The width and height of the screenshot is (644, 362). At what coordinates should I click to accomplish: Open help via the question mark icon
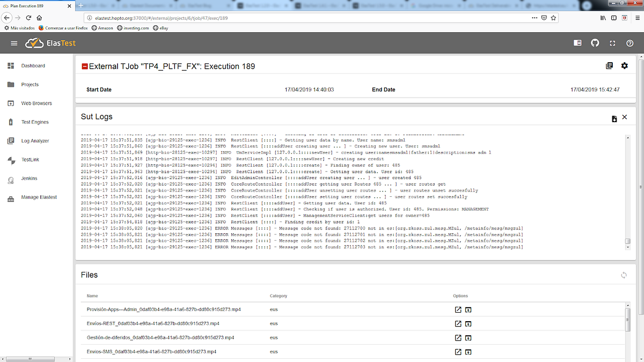pos(630,42)
